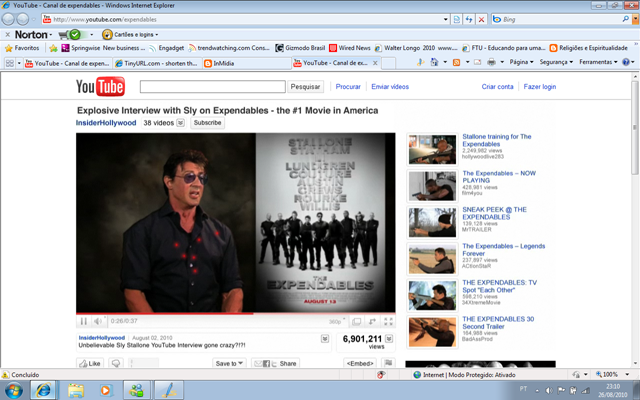Open the Página menu

tap(521, 62)
